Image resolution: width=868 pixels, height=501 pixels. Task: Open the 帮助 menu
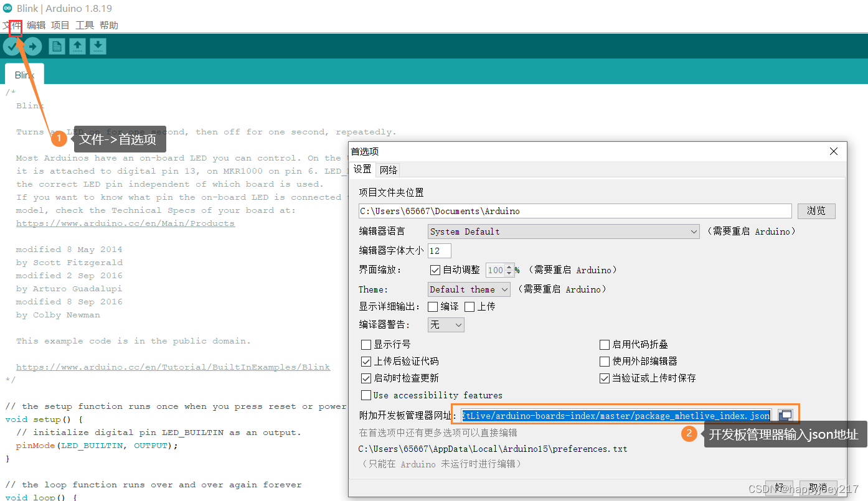tap(109, 26)
